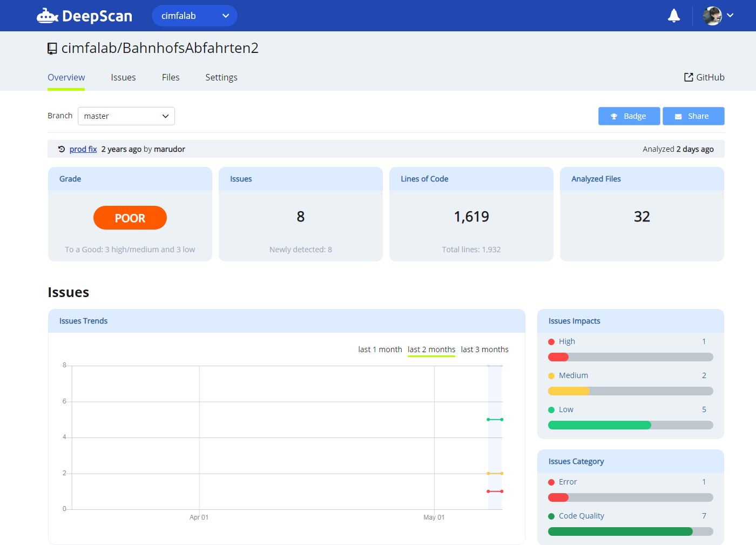
Task: Click the Code Quality progress bar
Action: coord(631,531)
